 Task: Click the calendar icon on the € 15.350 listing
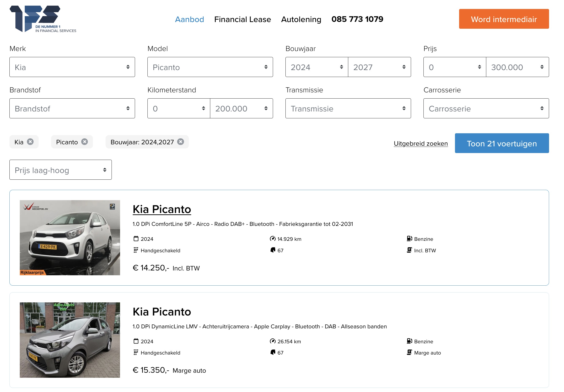tap(136, 341)
